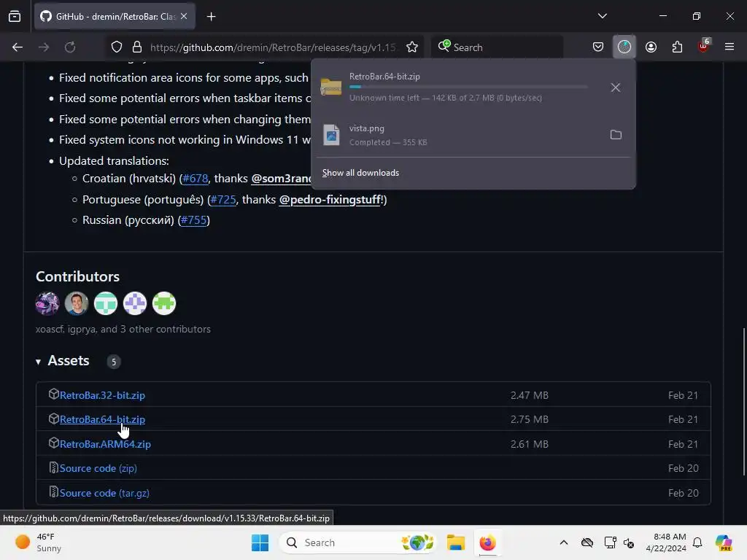Open the muted volume tray icon

pyautogui.click(x=629, y=542)
